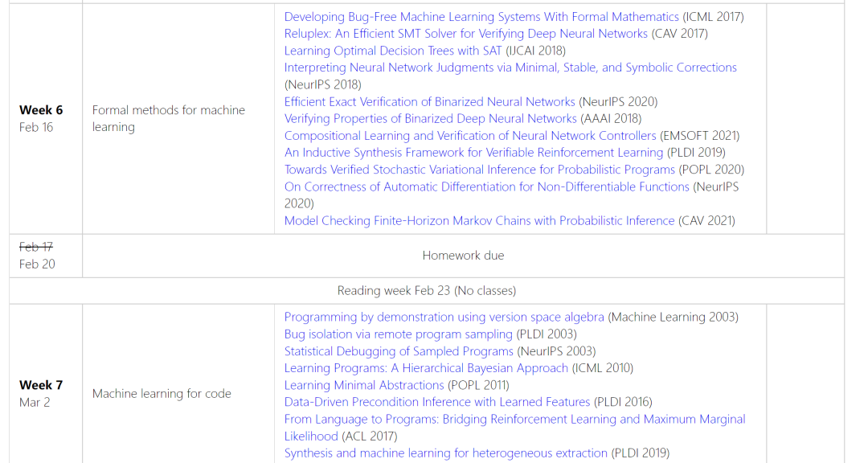Open Towards Verified Stochastic Variational Inference link

(x=479, y=170)
